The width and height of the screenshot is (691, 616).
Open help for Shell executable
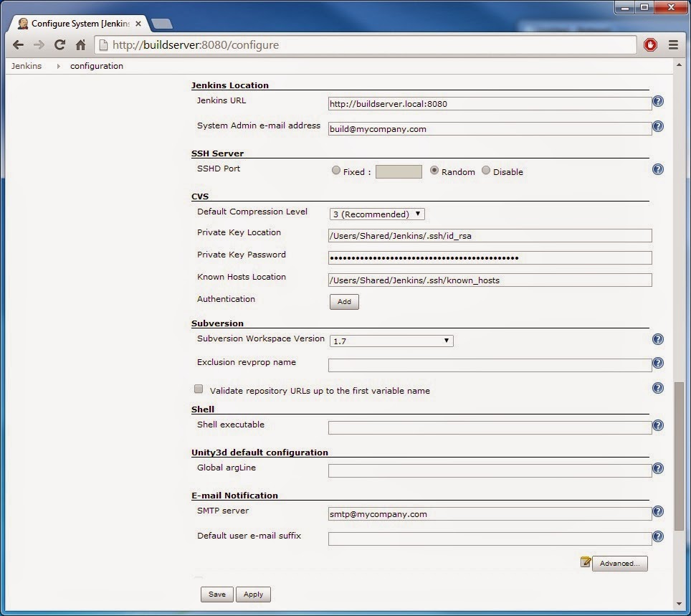tap(657, 425)
